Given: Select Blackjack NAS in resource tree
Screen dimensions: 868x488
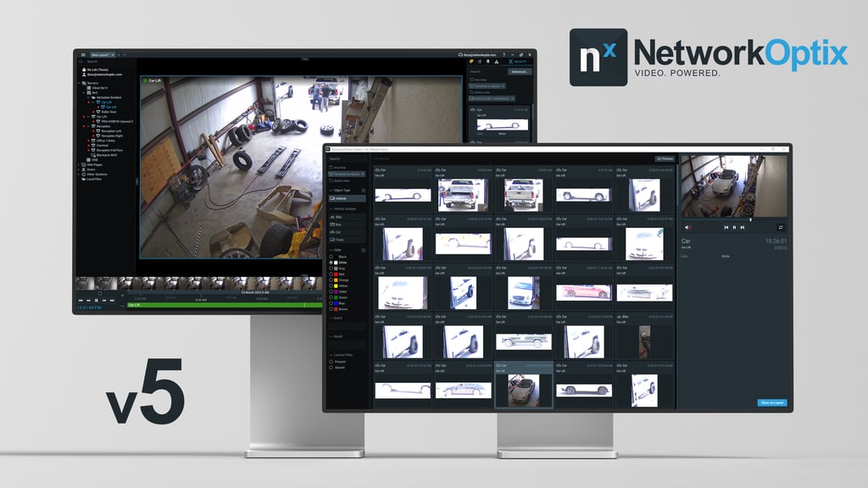Looking at the screenshot, I should pos(105,155).
